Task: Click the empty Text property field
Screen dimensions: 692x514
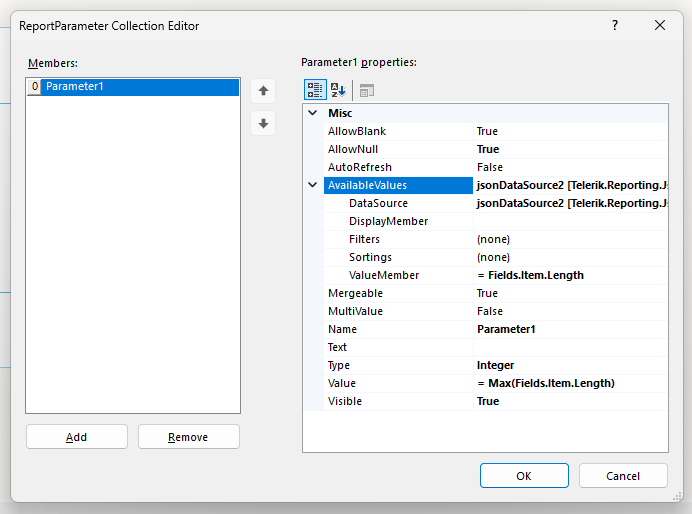Action: tap(570, 347)
